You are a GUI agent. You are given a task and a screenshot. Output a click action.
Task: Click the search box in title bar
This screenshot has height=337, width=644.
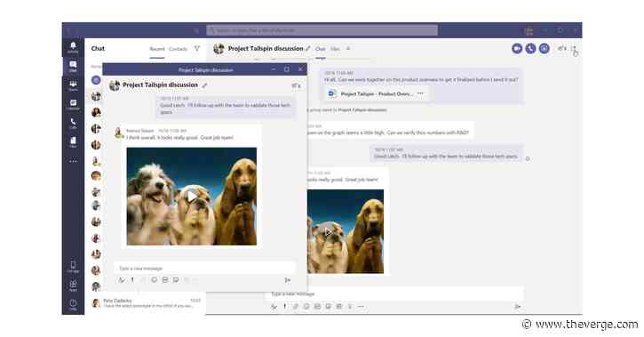pos(322,30)
